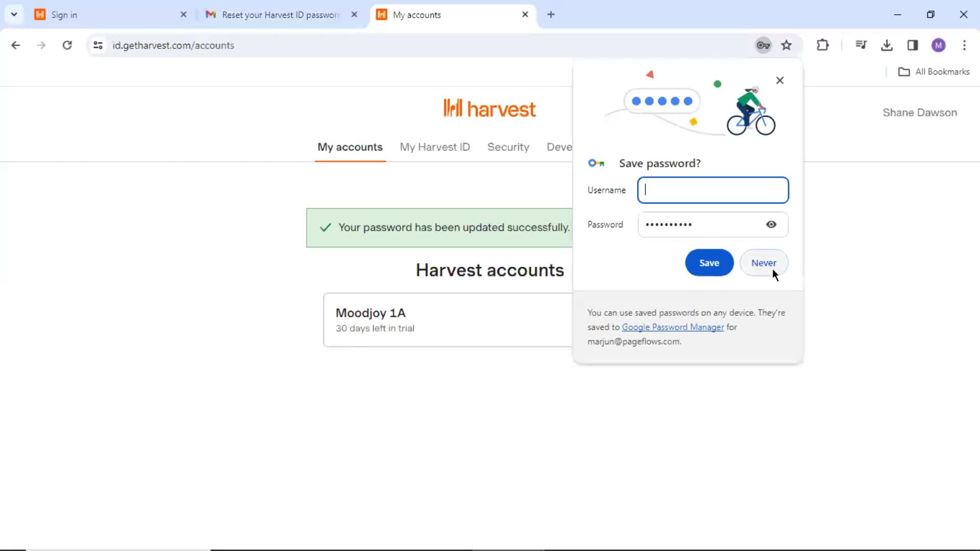Open the My Harvest ID tab
Screen dimensions: 980x551
pos(435,146)
